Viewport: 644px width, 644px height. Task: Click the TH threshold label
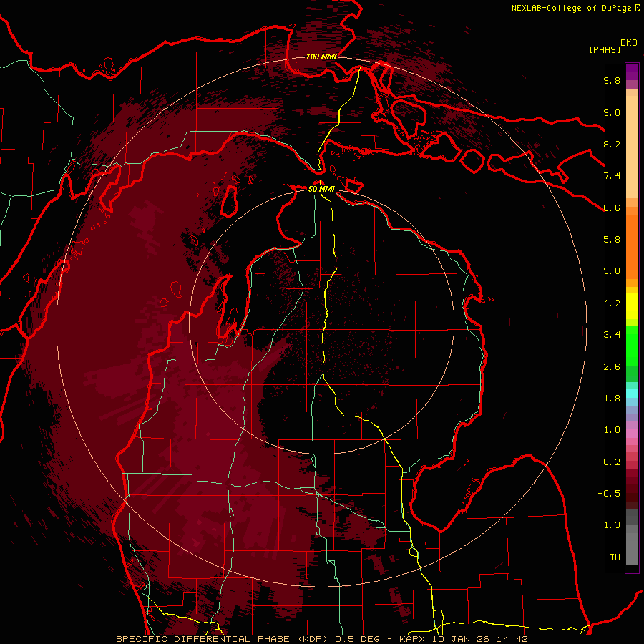point(615,557)
